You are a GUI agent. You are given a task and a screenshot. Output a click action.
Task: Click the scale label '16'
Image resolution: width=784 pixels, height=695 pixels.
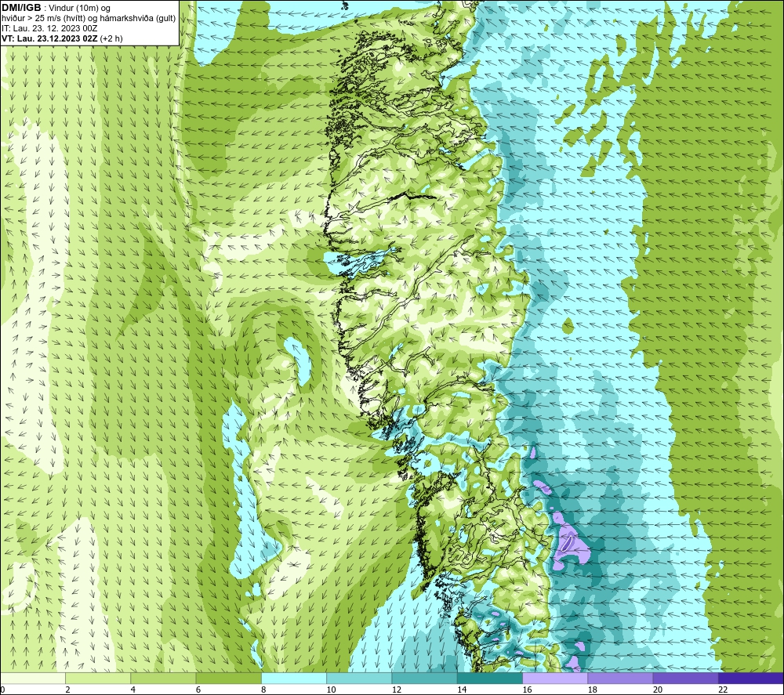(x=528, y=690)
